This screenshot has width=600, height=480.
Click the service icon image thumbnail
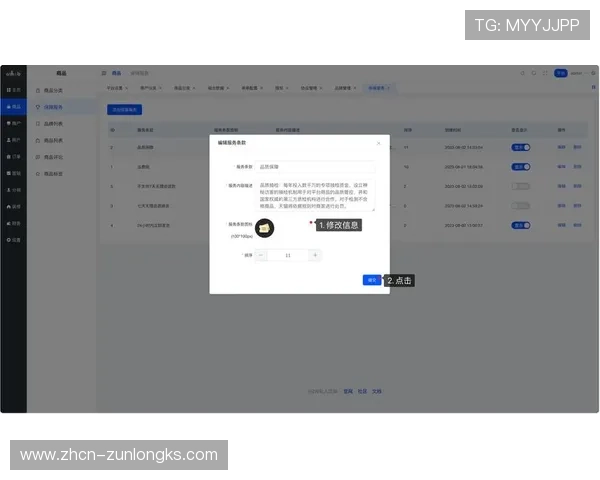click(265, 228)
